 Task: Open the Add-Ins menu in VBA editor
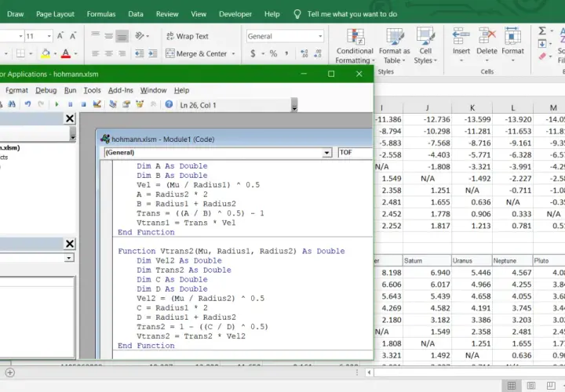click(x=121, y=90)
